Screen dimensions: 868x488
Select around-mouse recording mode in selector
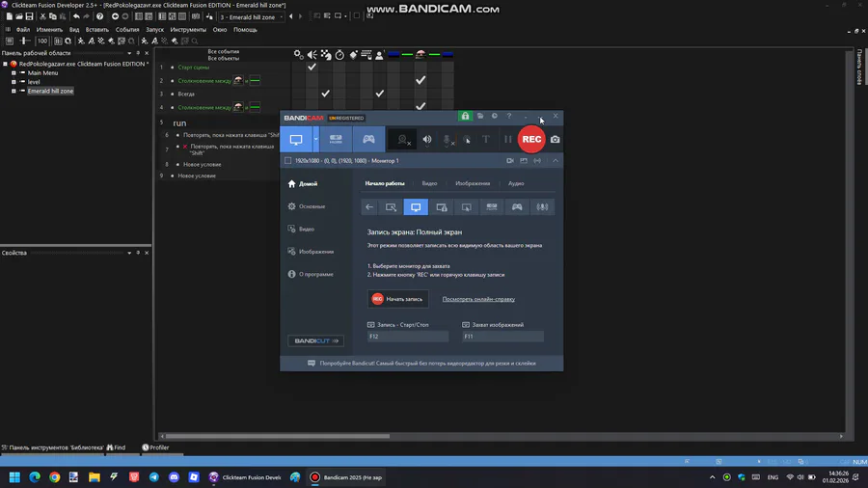(467, 207)
